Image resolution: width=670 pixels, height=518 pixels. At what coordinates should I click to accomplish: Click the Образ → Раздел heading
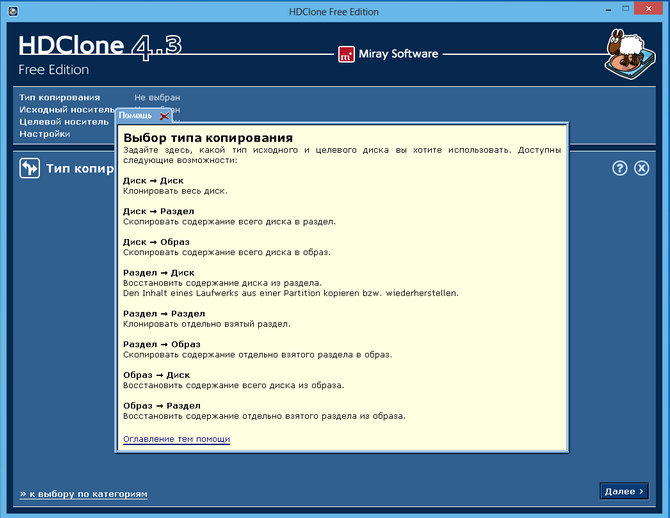click(162, 406)
